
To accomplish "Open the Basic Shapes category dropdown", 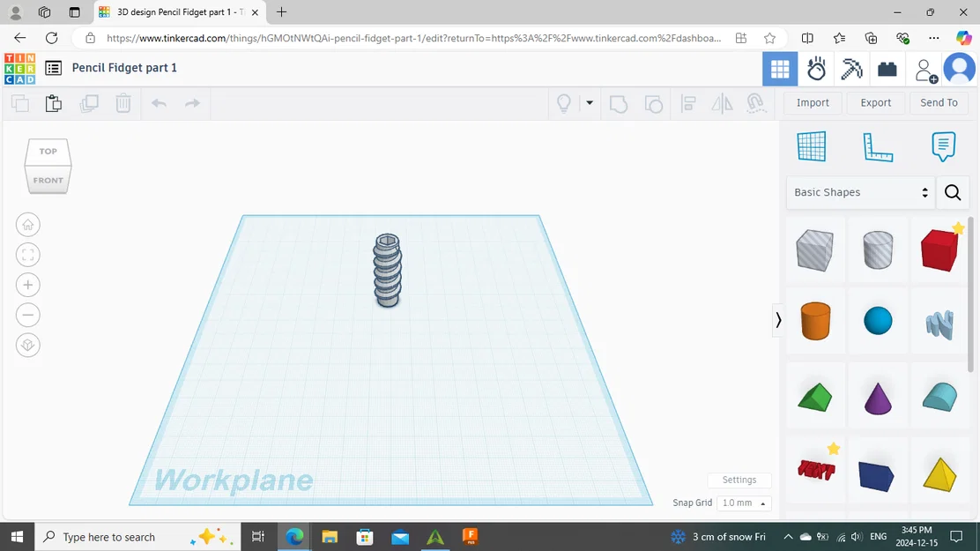I will tap(861, 192).
